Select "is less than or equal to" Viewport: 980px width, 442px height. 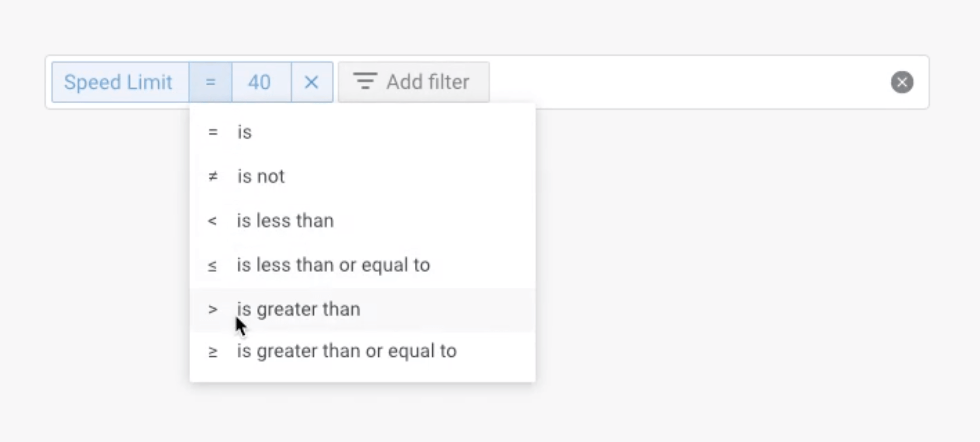tap(333, 265)
